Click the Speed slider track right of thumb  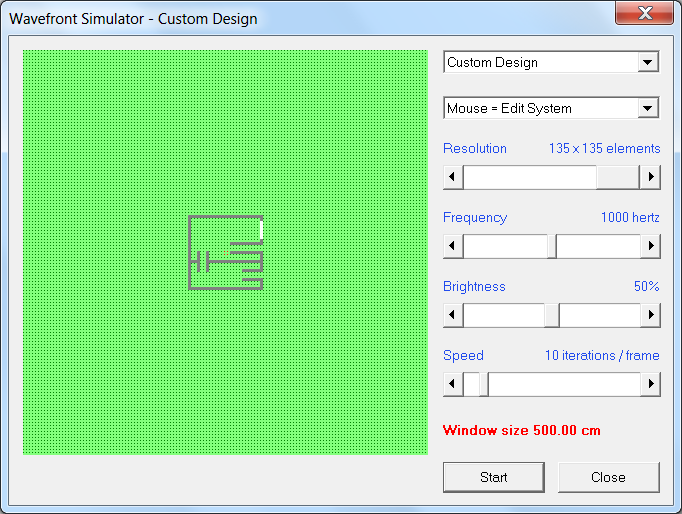564,384
